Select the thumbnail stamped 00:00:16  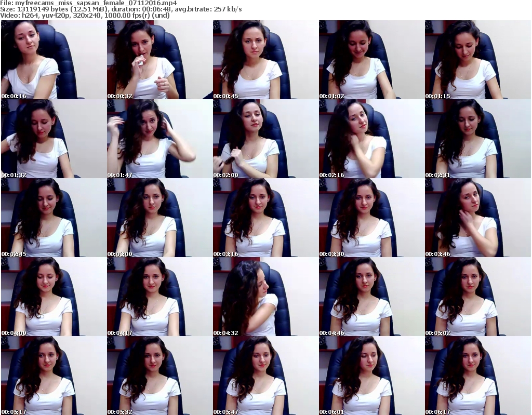pos(54,60)
